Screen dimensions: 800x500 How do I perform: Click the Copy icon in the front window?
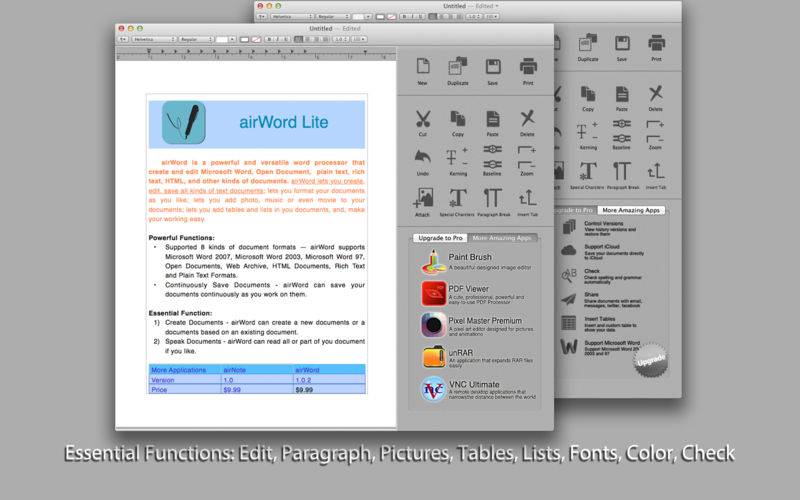[x=458, y=119]
